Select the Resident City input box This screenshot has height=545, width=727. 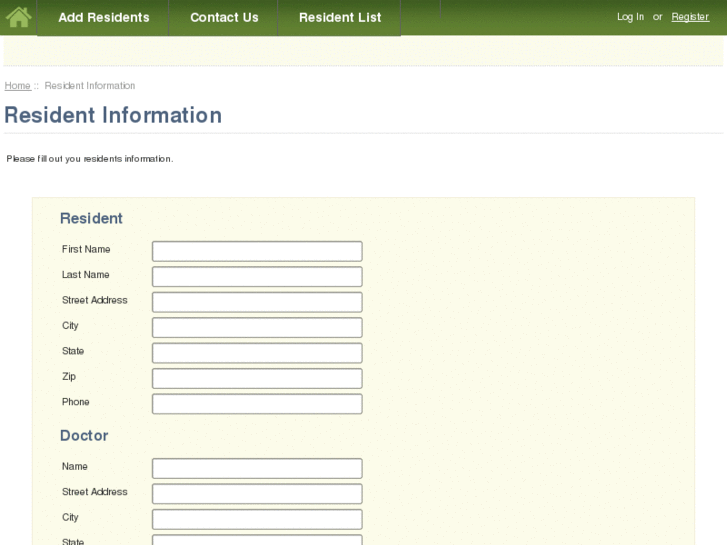click(x=257, y=327)
